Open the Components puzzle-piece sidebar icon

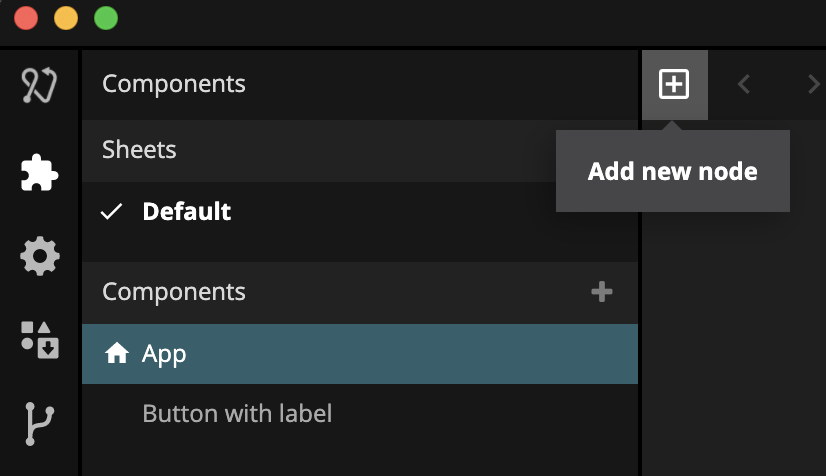point(39,172)
